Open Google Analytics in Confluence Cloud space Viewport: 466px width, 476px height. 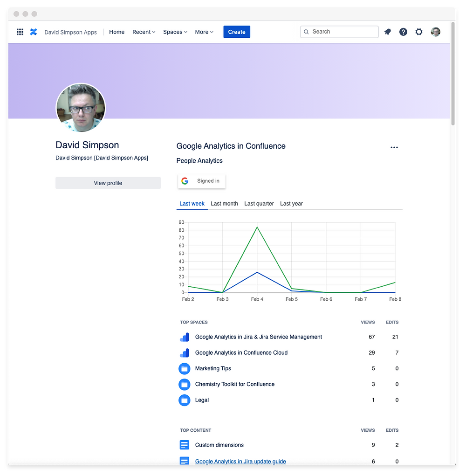point(241,353)
